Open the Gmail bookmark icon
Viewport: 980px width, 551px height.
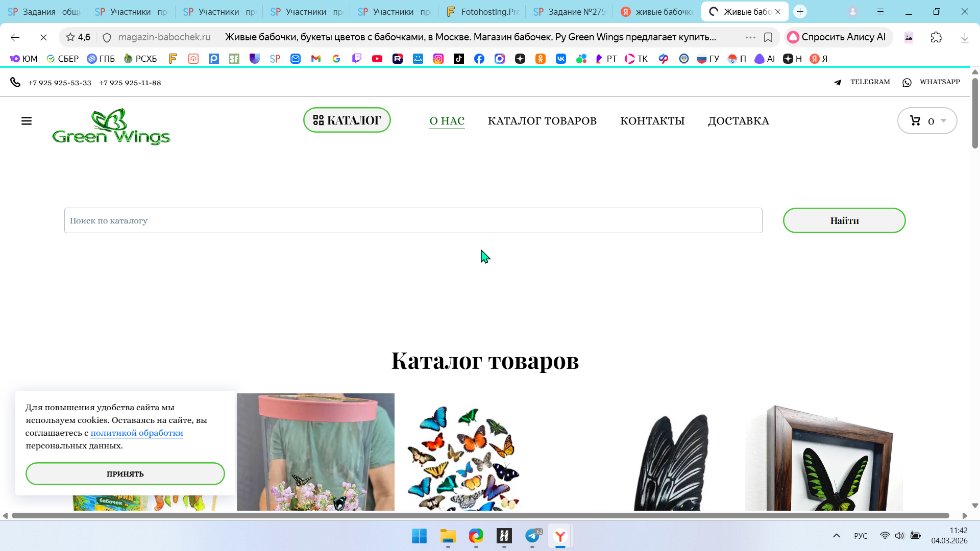click(x=316, y=59)
